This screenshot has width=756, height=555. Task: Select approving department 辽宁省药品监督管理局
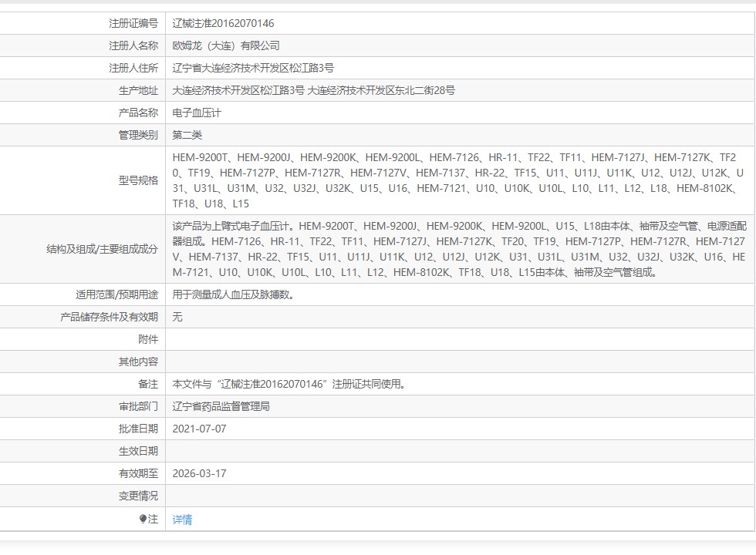221,407
